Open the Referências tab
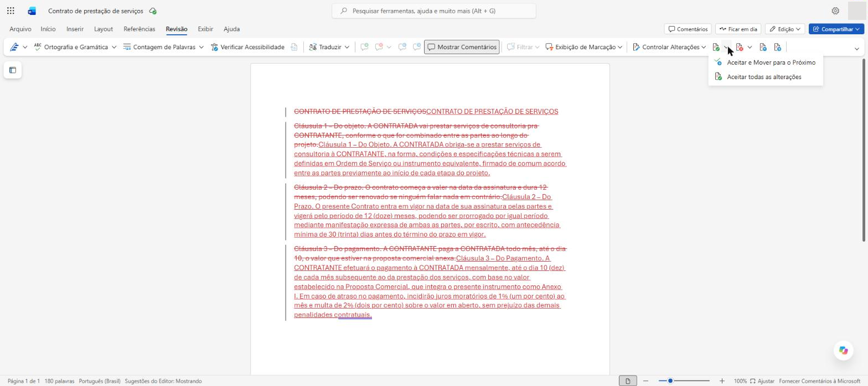 pos(139,29)
